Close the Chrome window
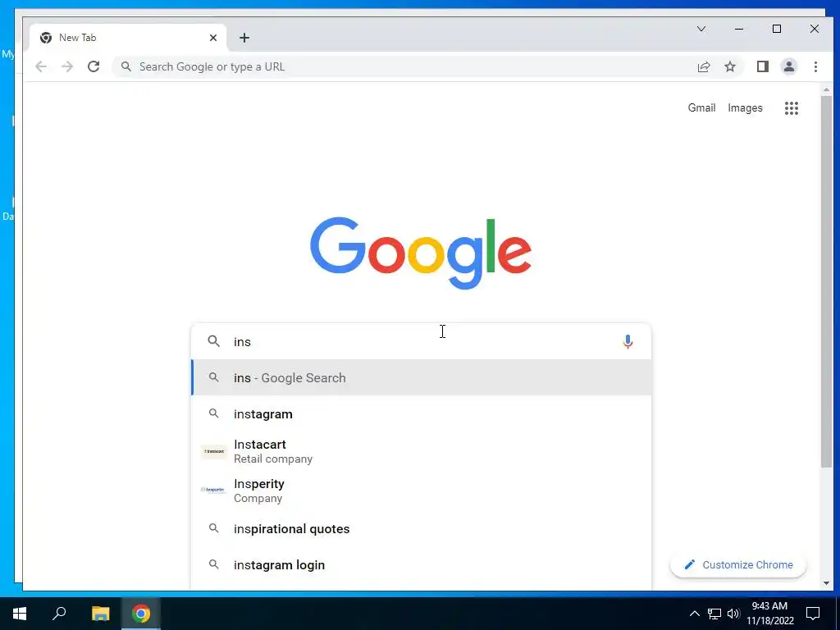 pyautogui.click(x=815, y=29)
